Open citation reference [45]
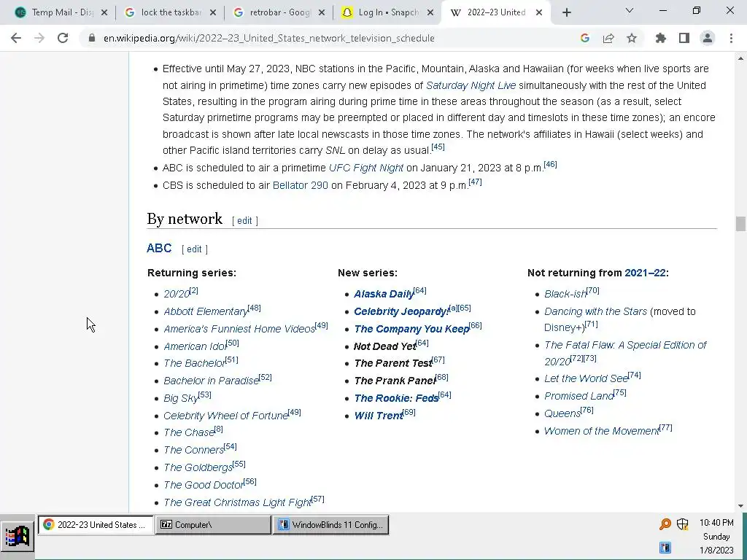This screenshot has height=560, width=747. (x=438, y=147)
